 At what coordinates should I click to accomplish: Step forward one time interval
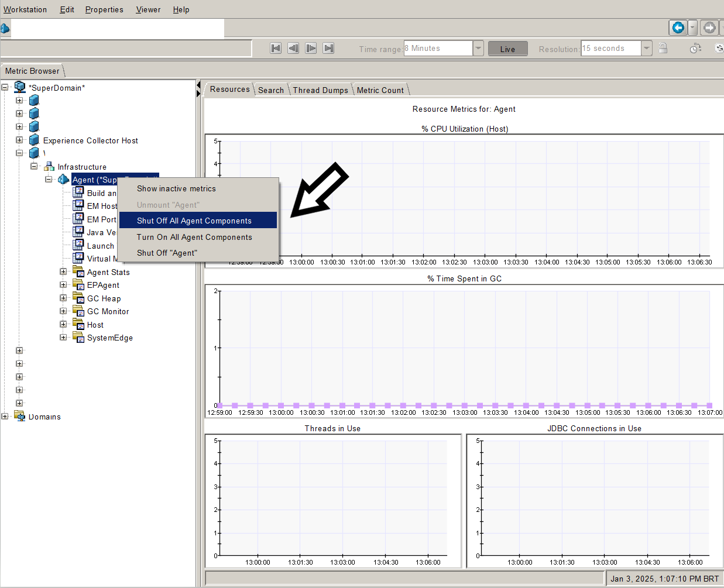point(311,48)
